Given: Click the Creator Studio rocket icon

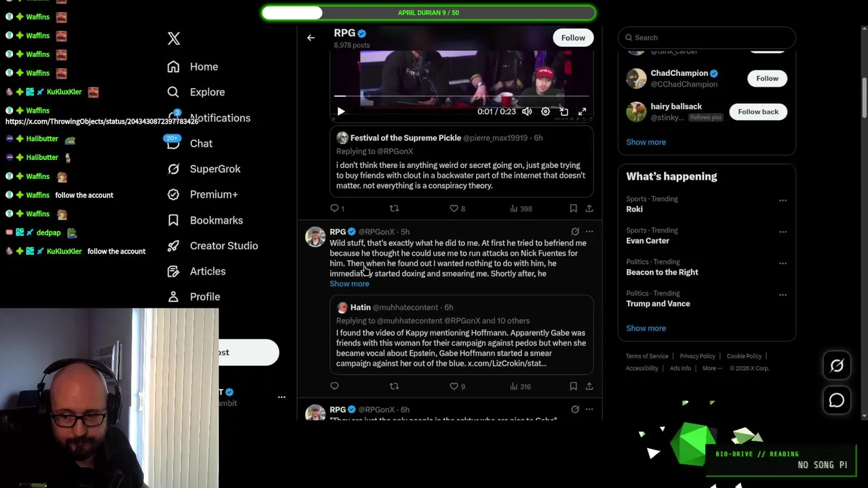Looking at the screenshot, I should 174,245.
